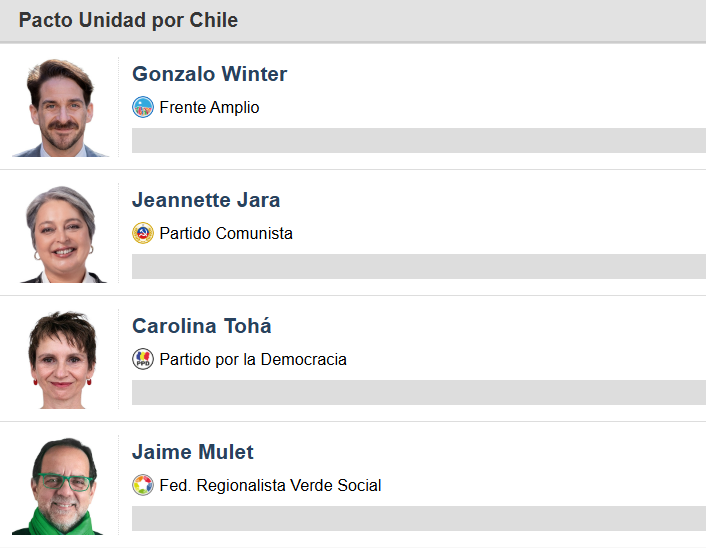706x548 pixels.
Task: Open the Carolina Tohá candidate name link
Action: click(202, 326)
